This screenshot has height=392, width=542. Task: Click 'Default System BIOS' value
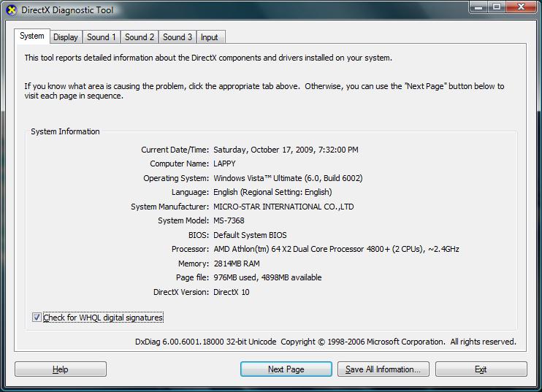(250, 235)
